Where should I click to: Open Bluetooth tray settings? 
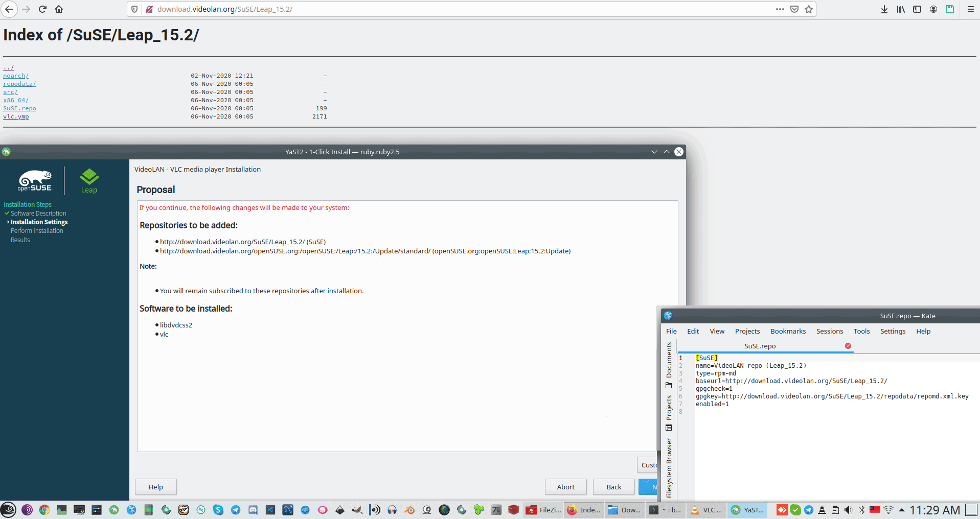click(862, 510)
